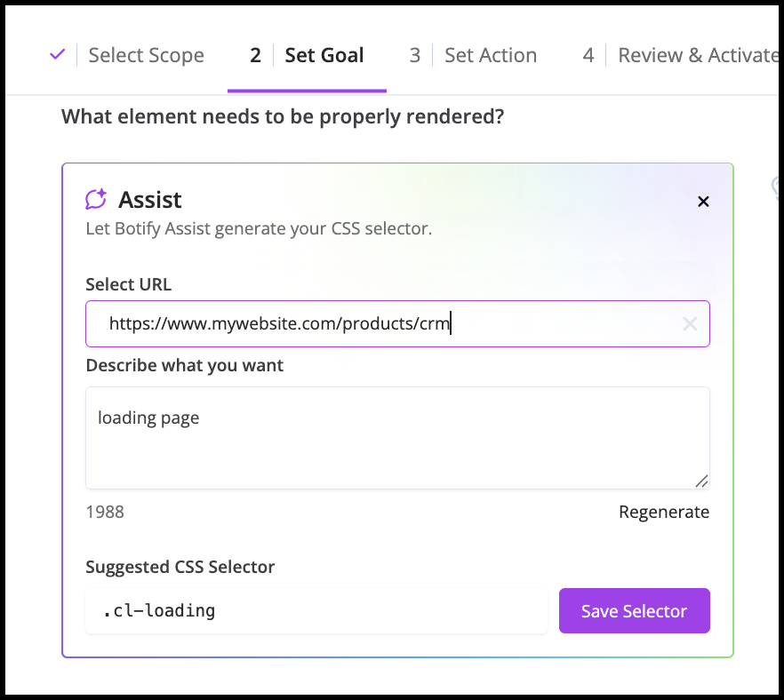Jump to the Review & Activate step
784x700 pixels.
click(x=699, y=55)
